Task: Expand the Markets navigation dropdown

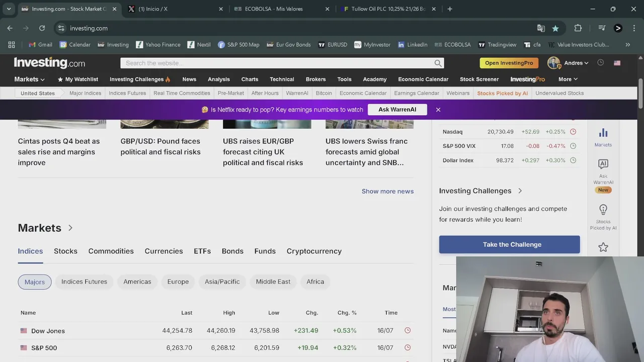Action: click(x=30, y=79)
